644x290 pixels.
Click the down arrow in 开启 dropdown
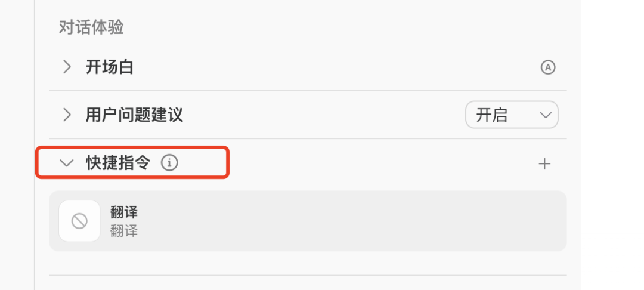pos(545,115)
